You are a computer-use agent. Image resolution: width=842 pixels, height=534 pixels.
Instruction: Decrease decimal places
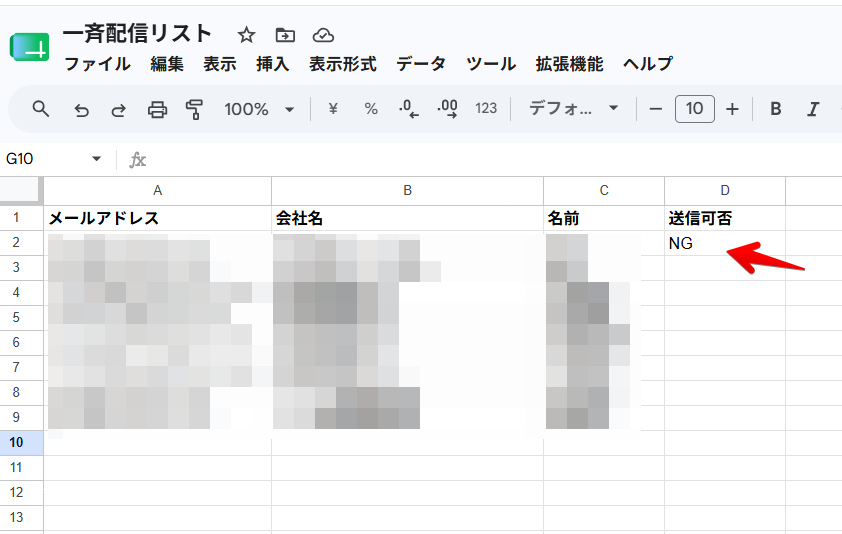pyautogui.click(x=409, y=109)
